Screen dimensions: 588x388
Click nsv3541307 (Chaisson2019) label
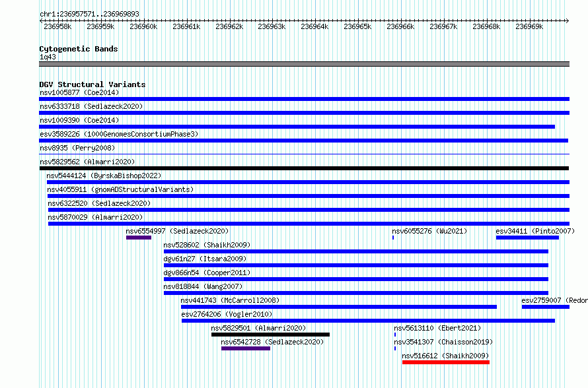[x=443, y=342]
